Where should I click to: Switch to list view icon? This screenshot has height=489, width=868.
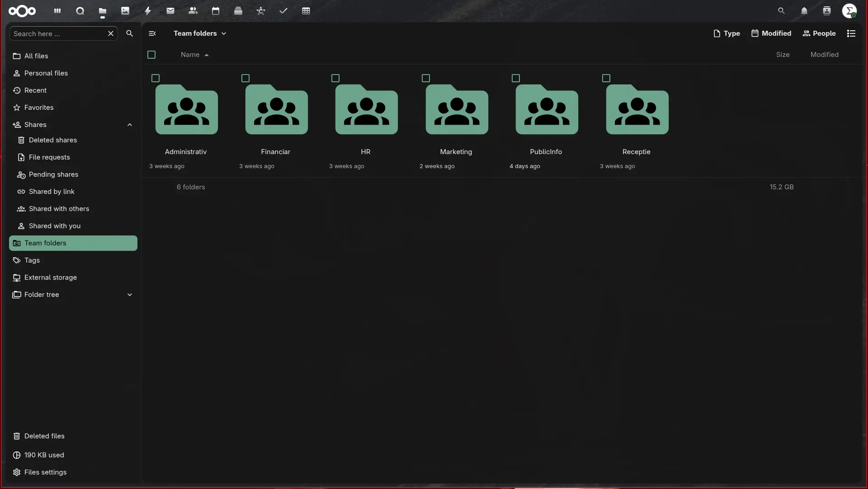click(851, 33)
